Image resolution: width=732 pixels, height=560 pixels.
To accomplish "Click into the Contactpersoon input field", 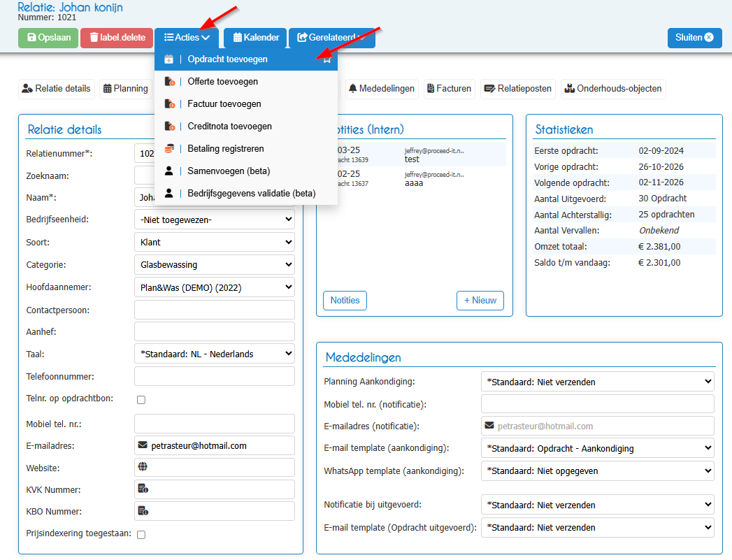I will (x=215, y=310).
